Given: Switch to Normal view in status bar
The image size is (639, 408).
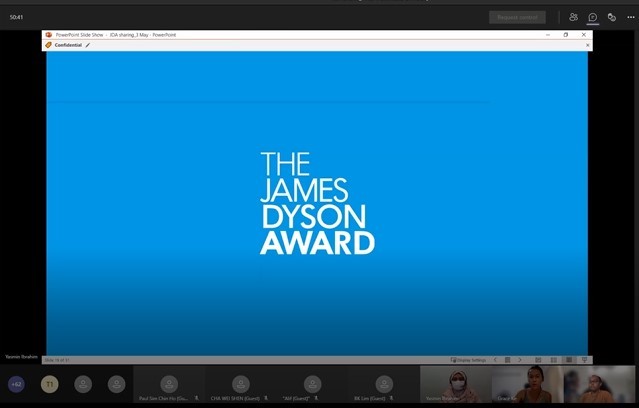Looking at the screenshot, I should tap(538, 360).
